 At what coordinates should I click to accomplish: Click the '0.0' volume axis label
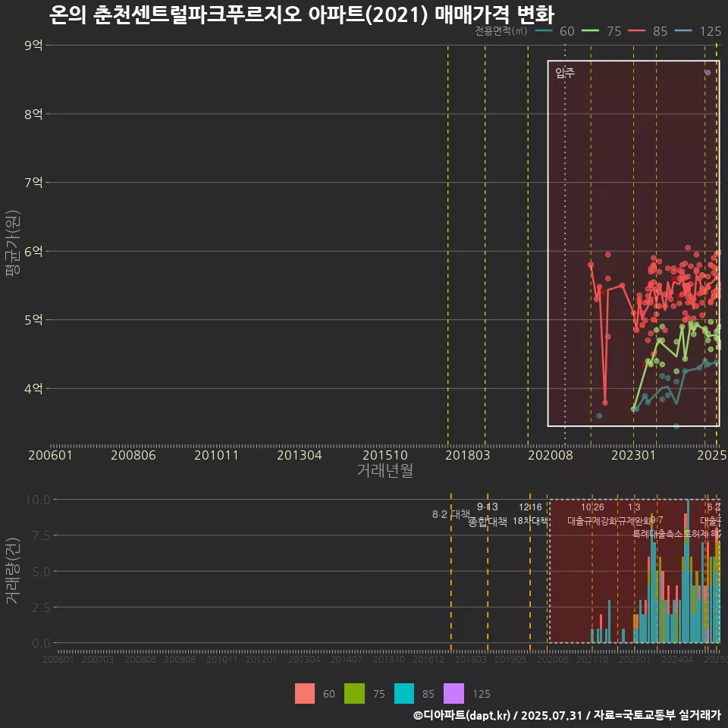pyautogui.click(x=41, y=643)
